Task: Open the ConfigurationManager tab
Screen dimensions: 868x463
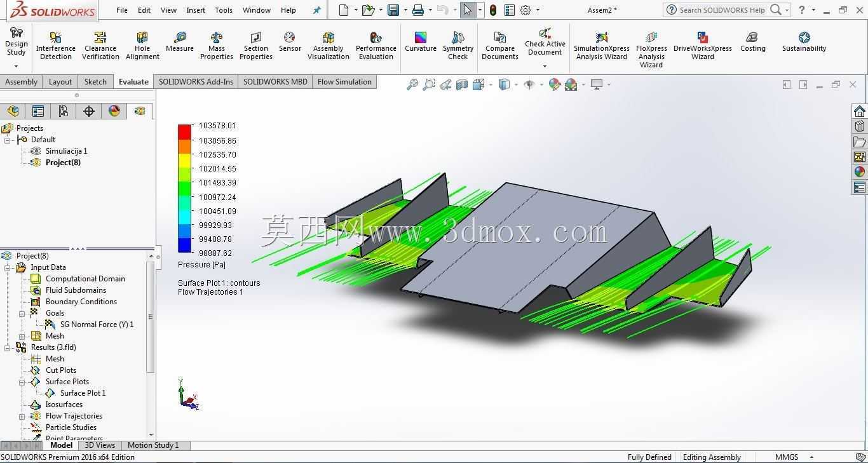Action: 64,111
